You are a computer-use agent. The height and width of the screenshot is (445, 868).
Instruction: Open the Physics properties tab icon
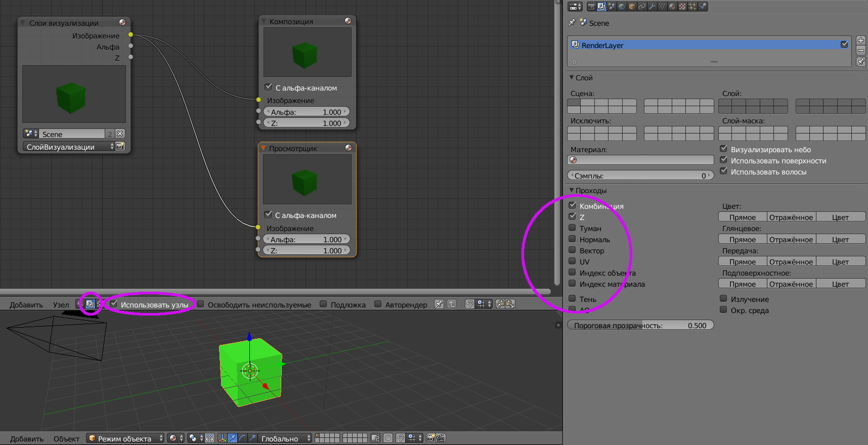[x=703, y=7]
